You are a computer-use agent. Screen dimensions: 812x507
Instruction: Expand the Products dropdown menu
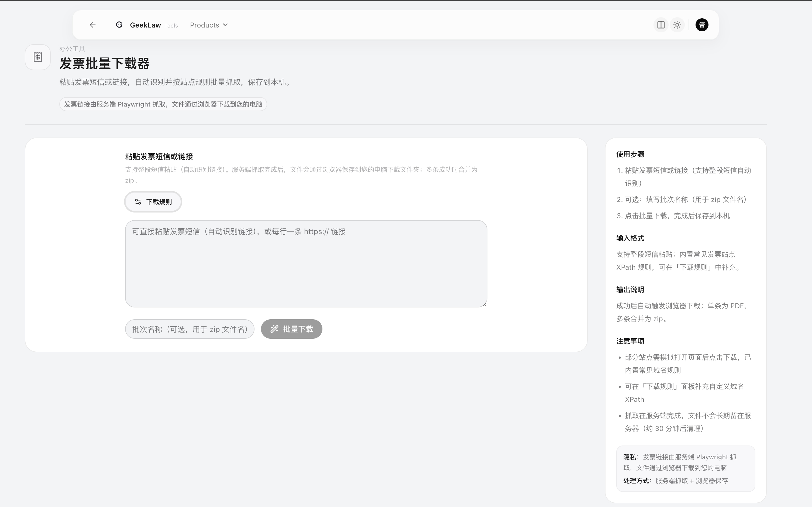click(209, 25)
